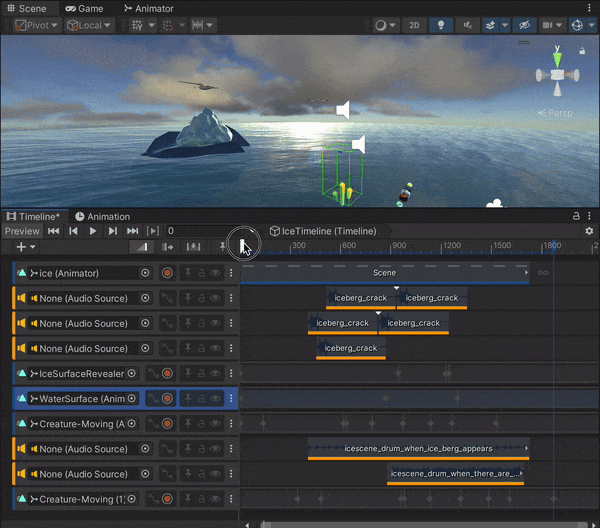
Task: Open ice Animator track options menu
Action: 231,272
